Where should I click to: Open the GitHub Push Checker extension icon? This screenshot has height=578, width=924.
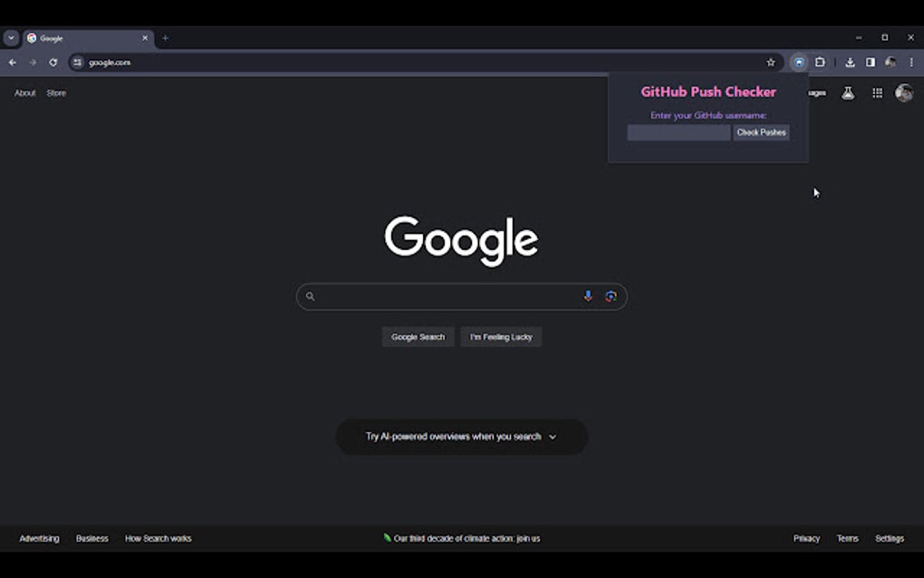[798, 62]
